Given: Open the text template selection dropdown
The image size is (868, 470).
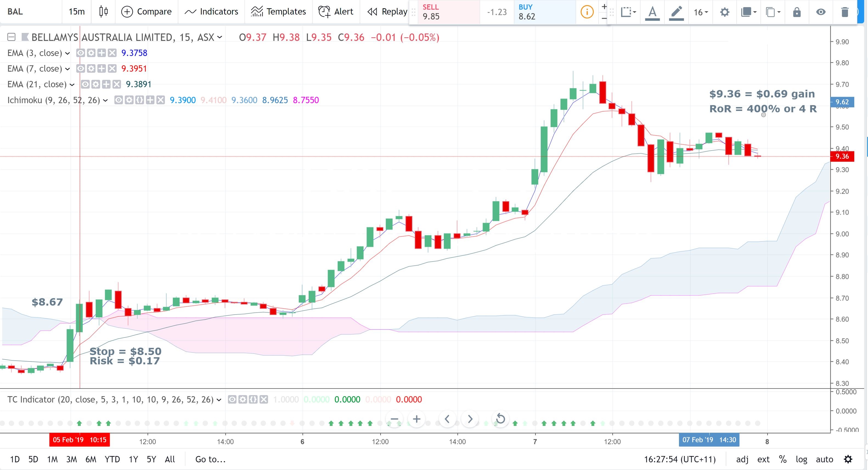Looking at the screenshot, I should coord(629,12).
